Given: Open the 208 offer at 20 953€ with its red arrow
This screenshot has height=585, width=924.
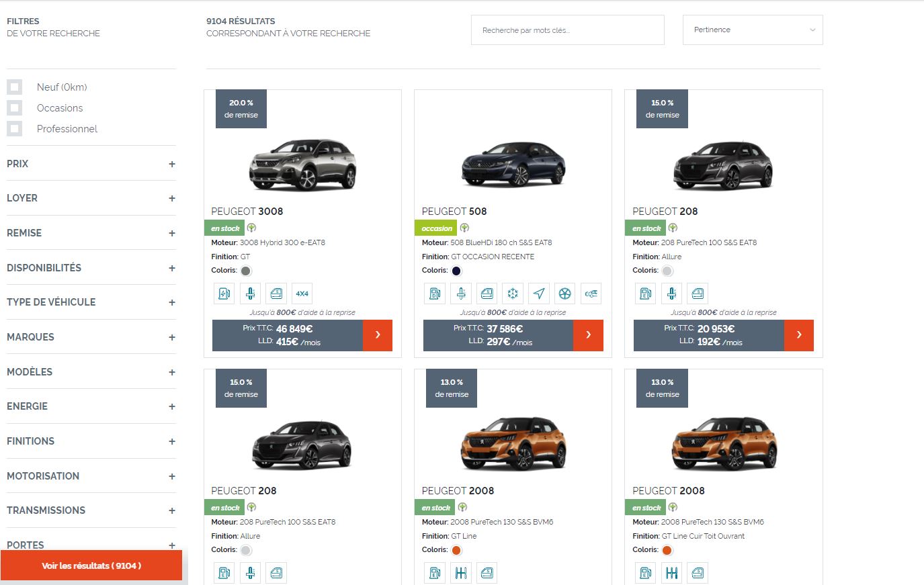Looking at the screenshot, I should tap(799, 335).
